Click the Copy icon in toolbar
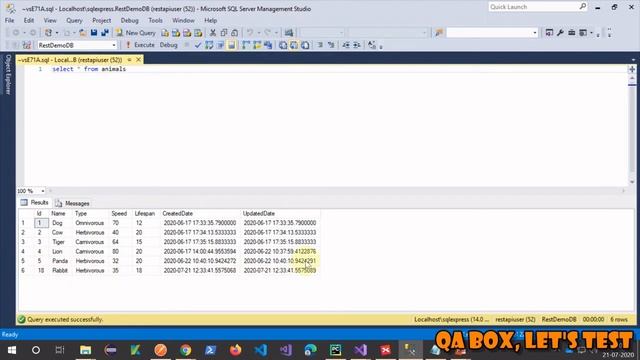This screenshot has height=360, width=640. pos(224,33)
